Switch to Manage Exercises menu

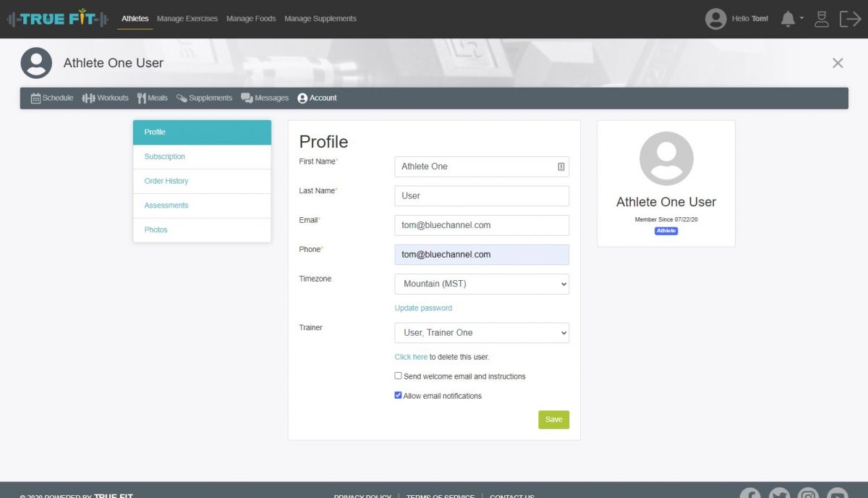coord(187,19)
